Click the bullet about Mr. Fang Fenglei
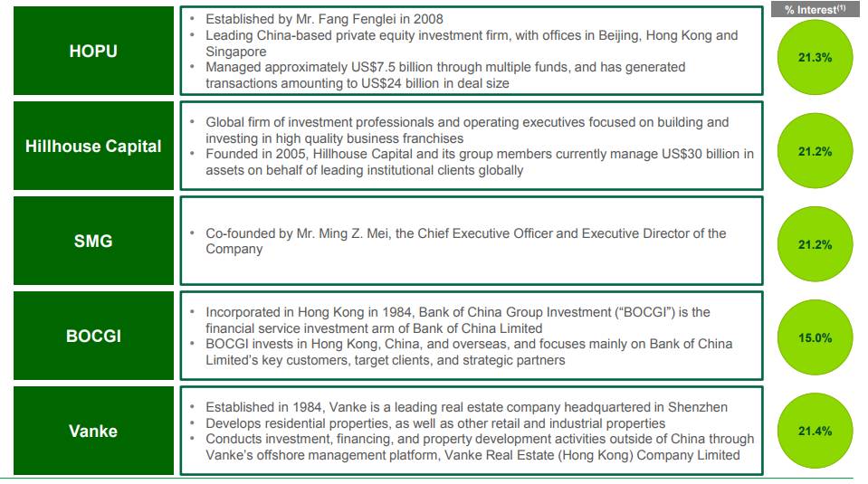The image size is (868, 484). (x=324, y=19)
